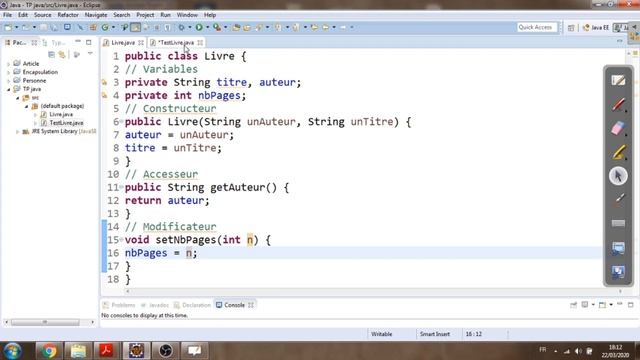Select the cursor pointer annotation tool
Image resolution: width=640 pixels, height=360 pixels.
tap(618, 176)
